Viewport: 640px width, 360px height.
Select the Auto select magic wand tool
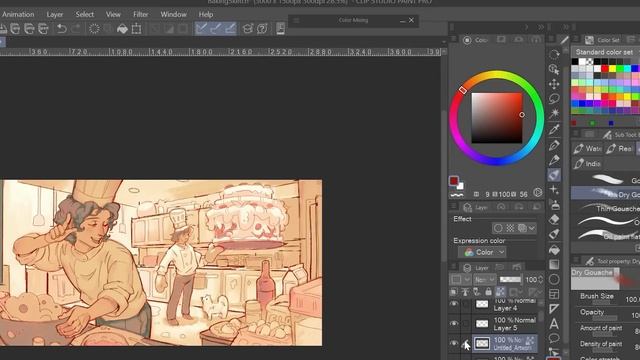pyautogui.click(x=554, y=113)
